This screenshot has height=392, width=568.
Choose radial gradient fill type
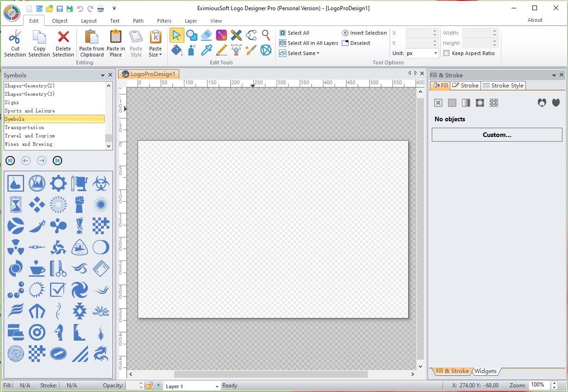pyautogui.click(x=480, y=103)
